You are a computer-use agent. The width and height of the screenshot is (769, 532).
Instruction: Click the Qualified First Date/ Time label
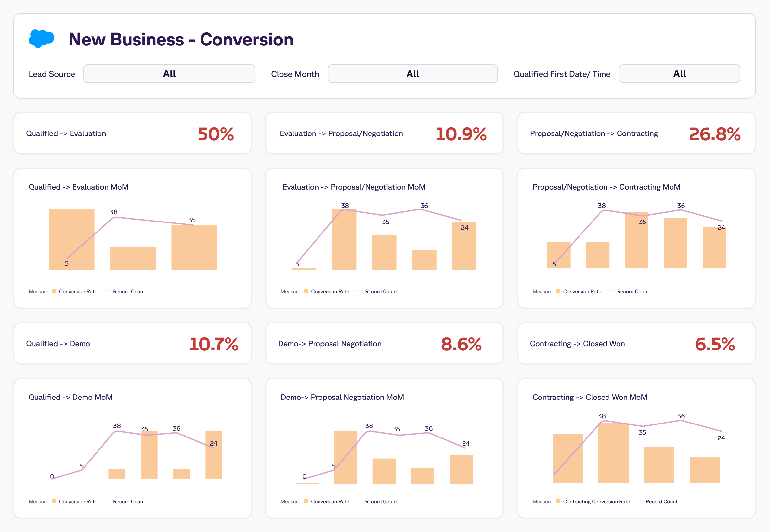coord(562,74)
